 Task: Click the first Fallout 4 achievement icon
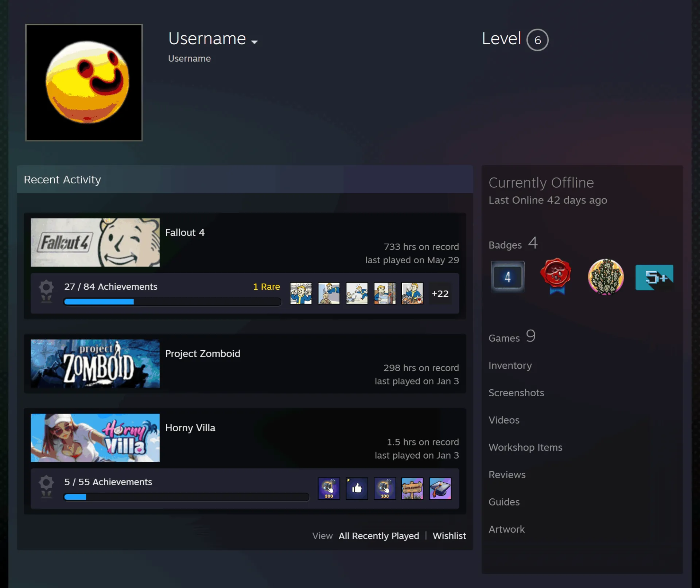tap(301, 293)
